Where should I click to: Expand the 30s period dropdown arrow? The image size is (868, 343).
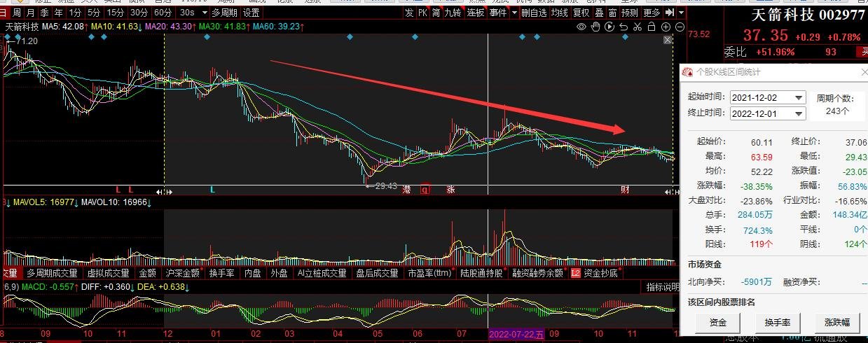click(x=205, y=13)
